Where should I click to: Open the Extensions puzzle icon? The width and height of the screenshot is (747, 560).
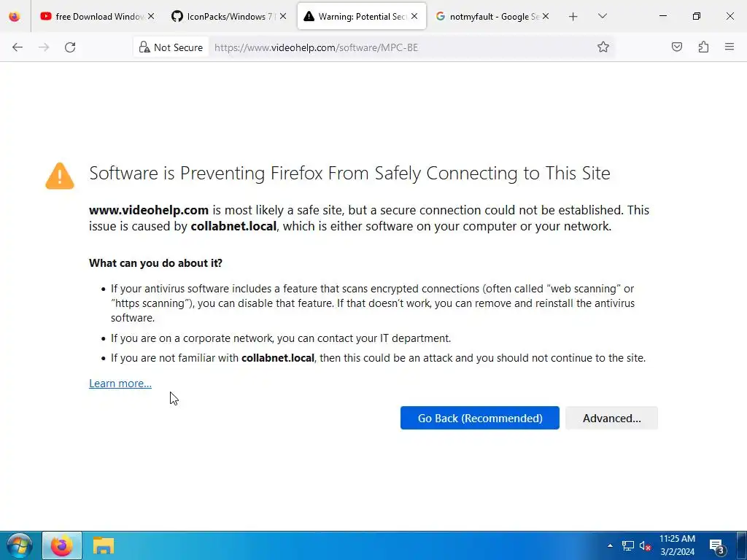[x=703, y=47]
